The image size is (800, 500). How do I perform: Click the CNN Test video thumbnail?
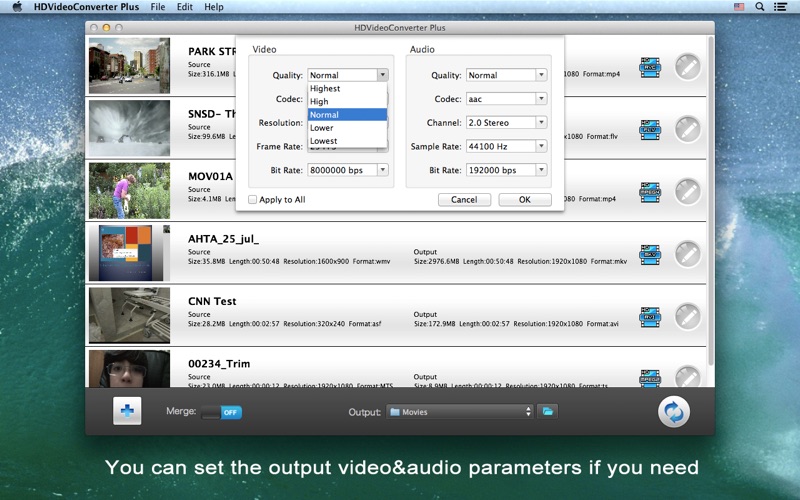coord(129,315)
